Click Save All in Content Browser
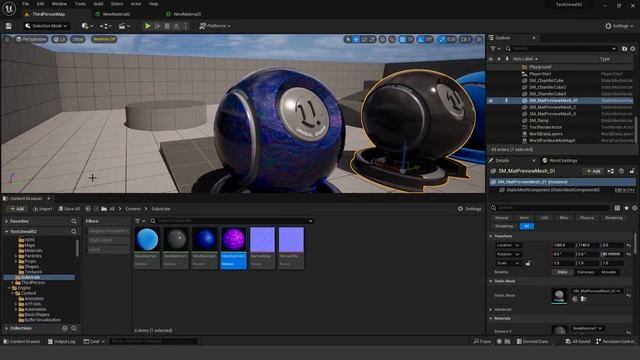Image resolution: width=640 pixels, height=360 pixels. [69, 209]
